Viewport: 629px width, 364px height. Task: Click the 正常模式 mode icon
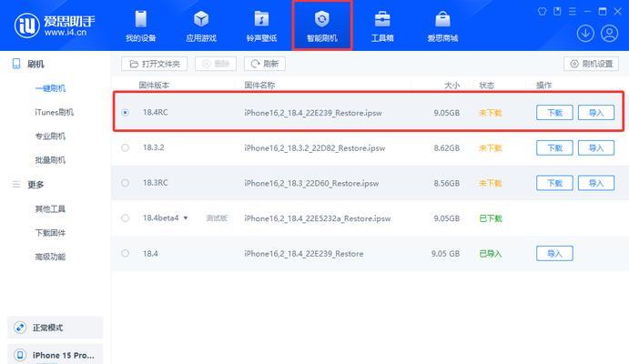(x=20, y=328)
